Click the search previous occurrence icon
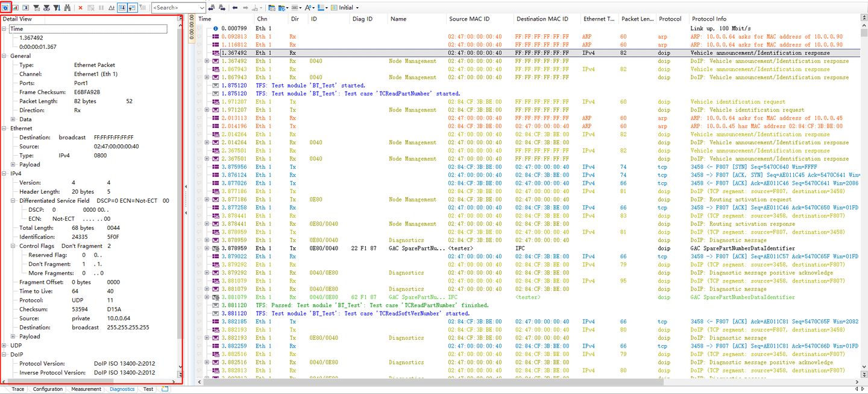This screenshot has width=868, height=394. coord(212,8)
